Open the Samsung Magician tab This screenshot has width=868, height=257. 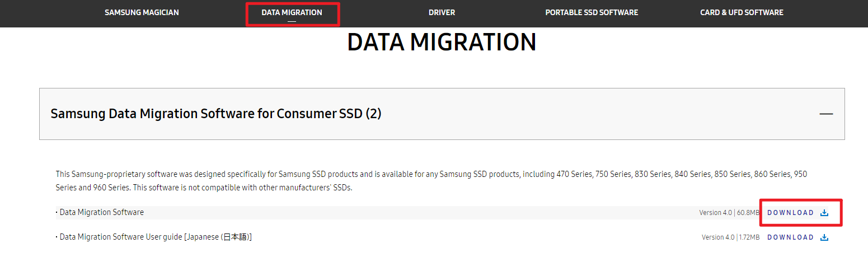point(142,12)
